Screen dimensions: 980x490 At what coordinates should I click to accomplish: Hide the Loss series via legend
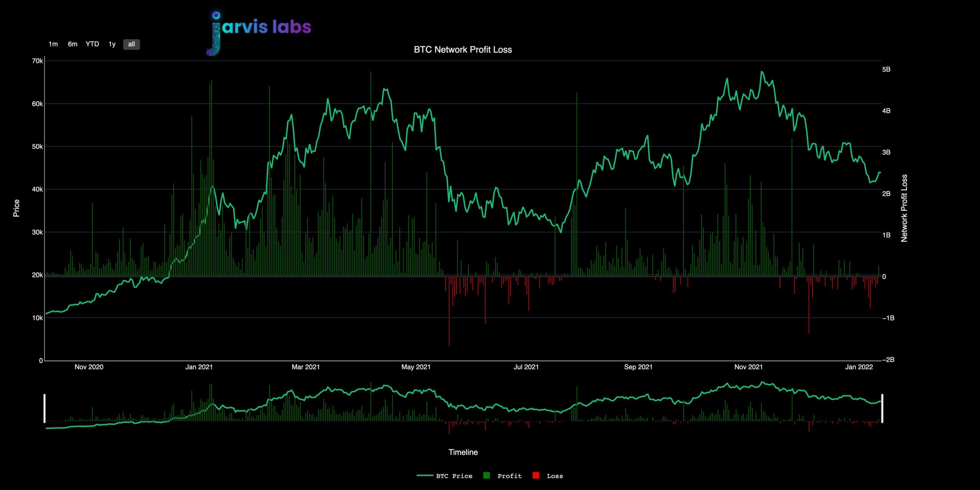click(548, 476)
